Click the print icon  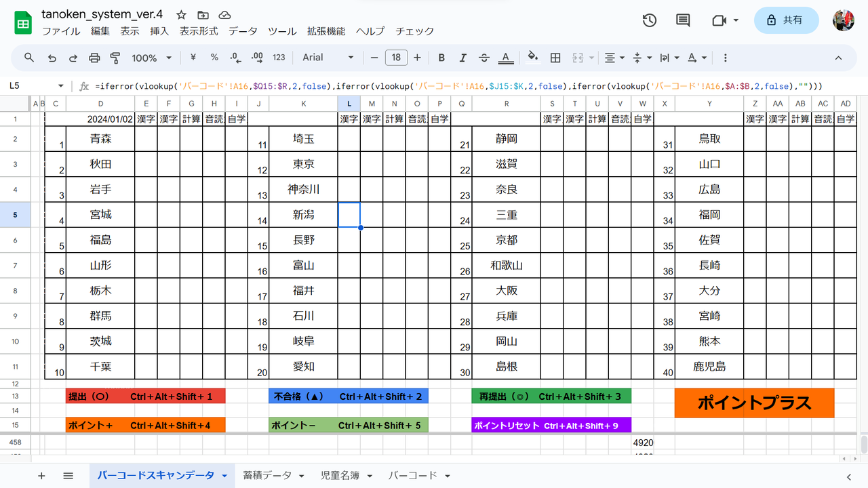click(94, 58)
